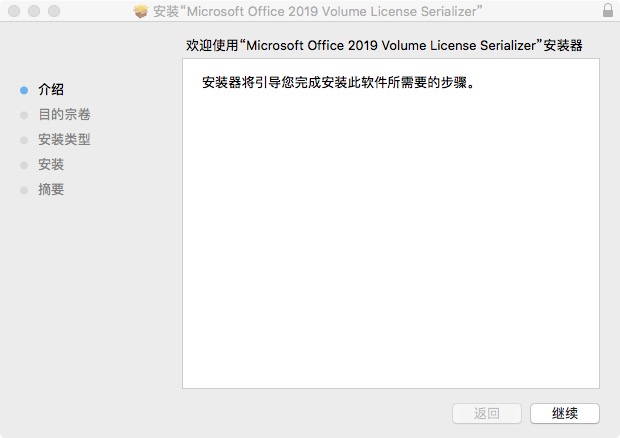Click the grey bullet beside 摘要
Viewport: 620px width, 438px height.
coord(24,191)
